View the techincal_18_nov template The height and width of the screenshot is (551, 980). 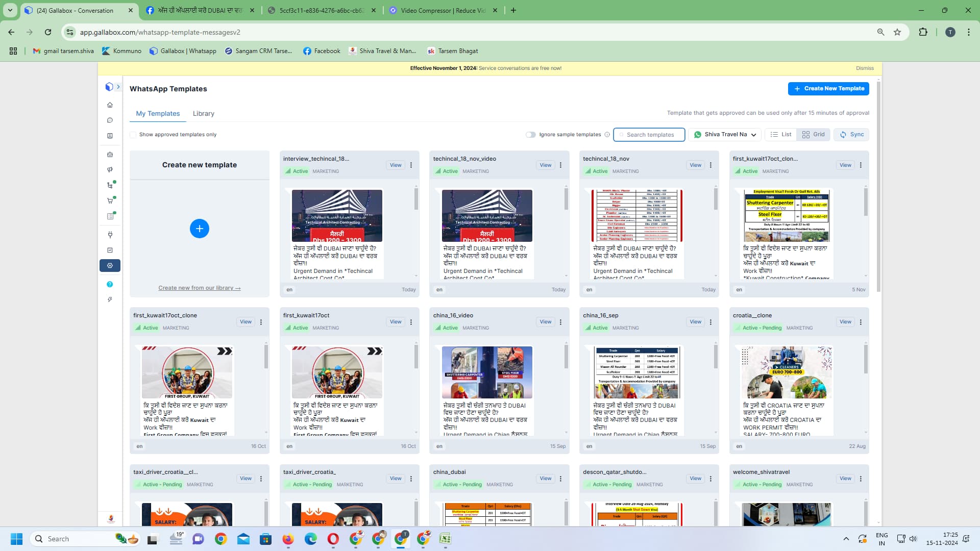coord(695,165)
